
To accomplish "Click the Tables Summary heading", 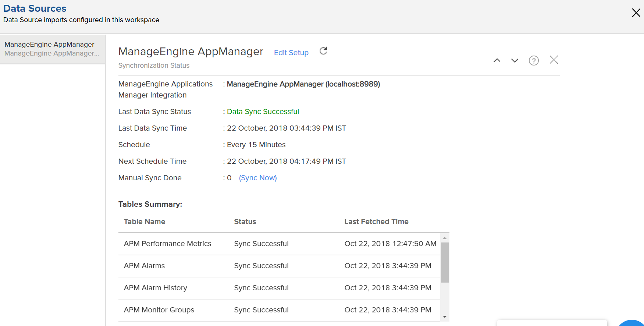I will tap(150, 204).
